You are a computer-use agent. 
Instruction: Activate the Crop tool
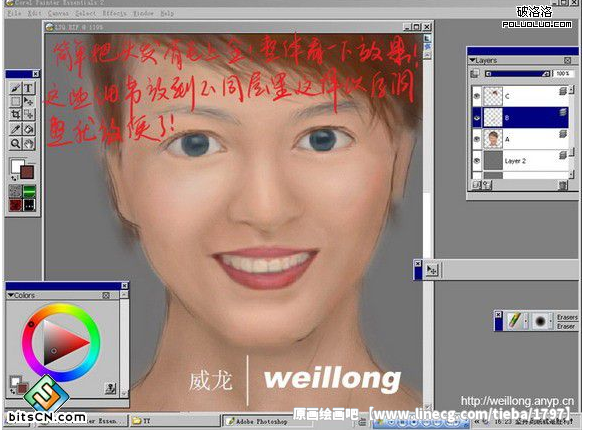tap(15, 115)
